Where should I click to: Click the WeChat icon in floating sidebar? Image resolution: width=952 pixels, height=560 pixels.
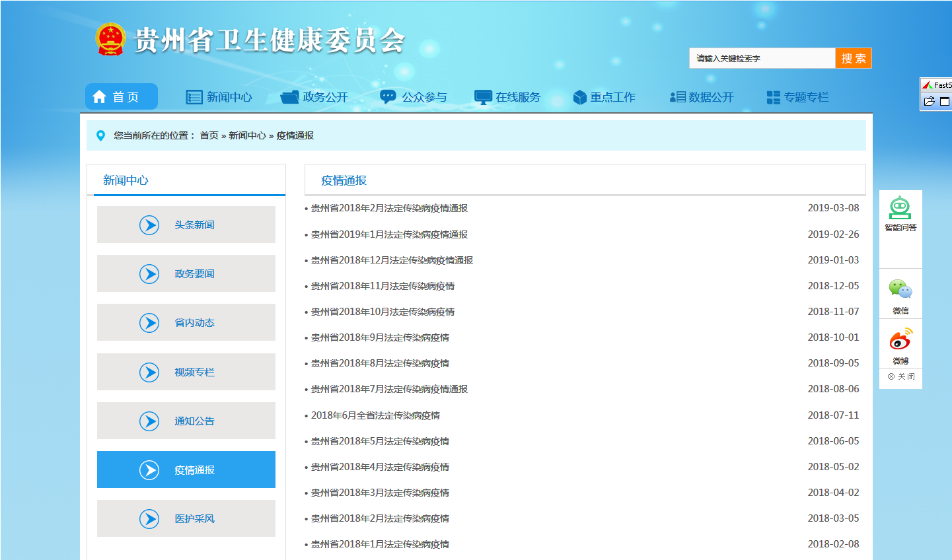pyautogui.click(x=900, y=289)
